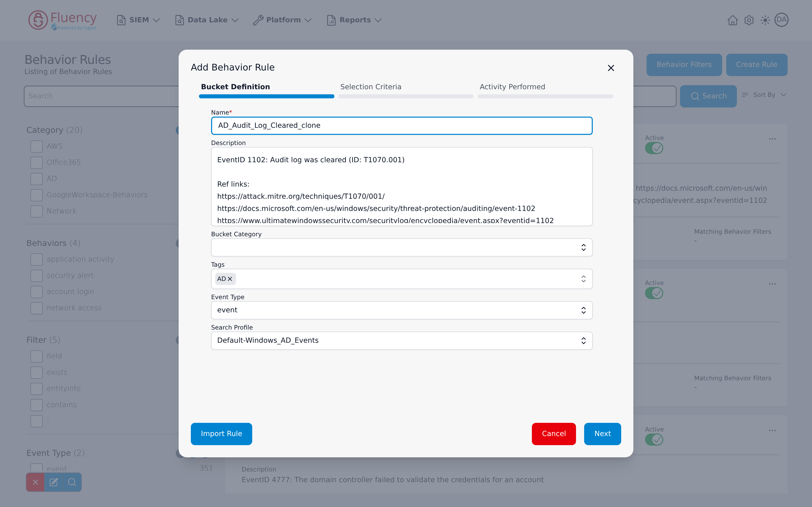
Task: Open the Data Lake menu
Action: click(207, 20)
